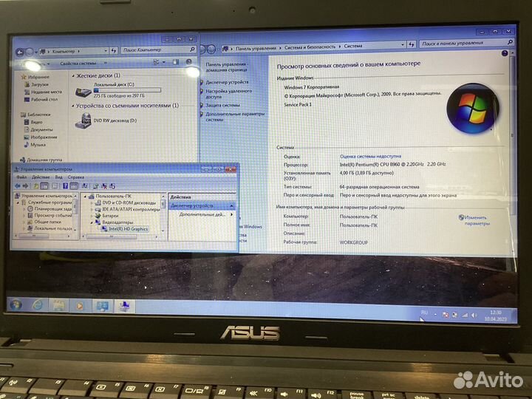Click Local disk C: free space bar

click(127, 90)
